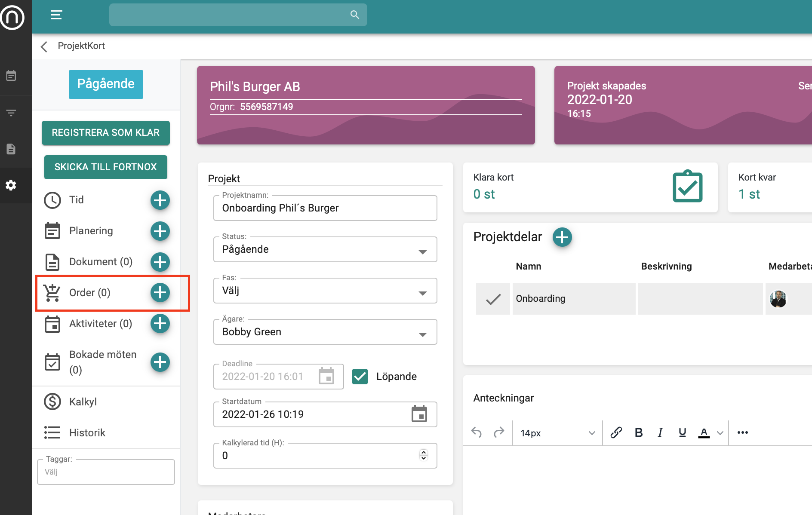812x515 pixels.
Task: Open Kalkyl from the side menu
Action: [83, 402]
